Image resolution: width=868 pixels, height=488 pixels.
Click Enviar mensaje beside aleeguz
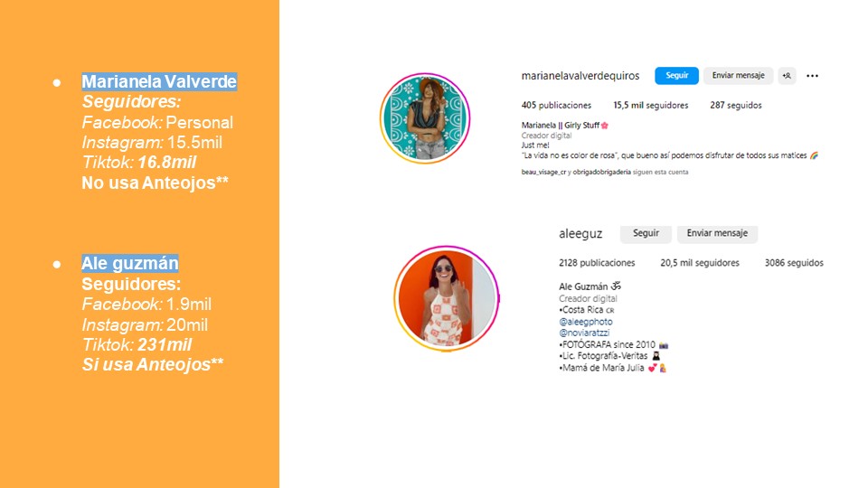717,233
